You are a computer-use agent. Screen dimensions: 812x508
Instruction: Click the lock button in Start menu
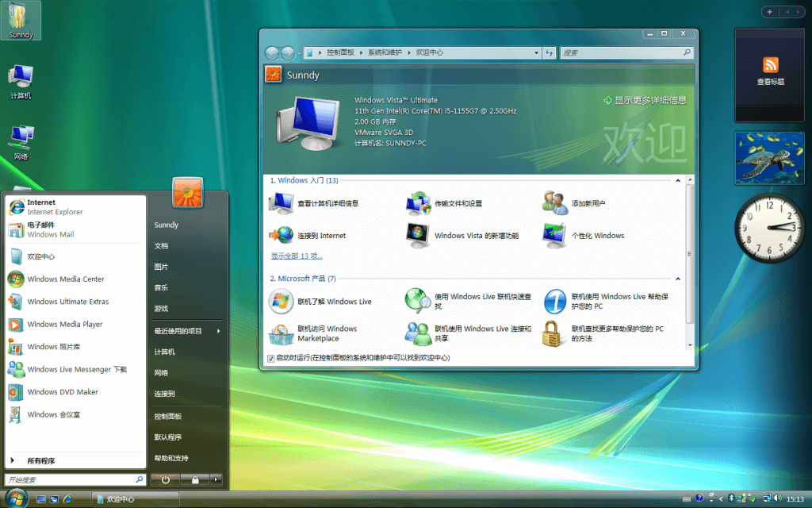pyautogui.click(x=195, y=480)
